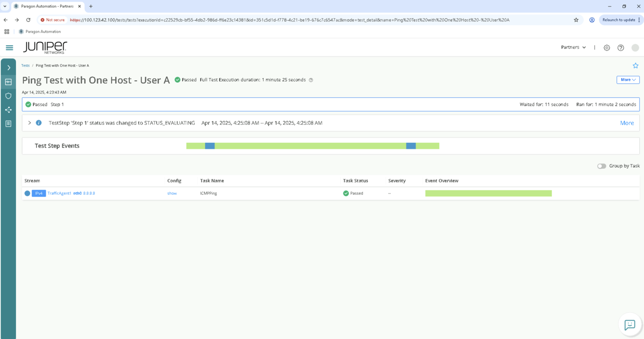The height and width of the screenshot is (339, 644).
Task: Expand the left sidebar with chevron
Action: [9, 68]
